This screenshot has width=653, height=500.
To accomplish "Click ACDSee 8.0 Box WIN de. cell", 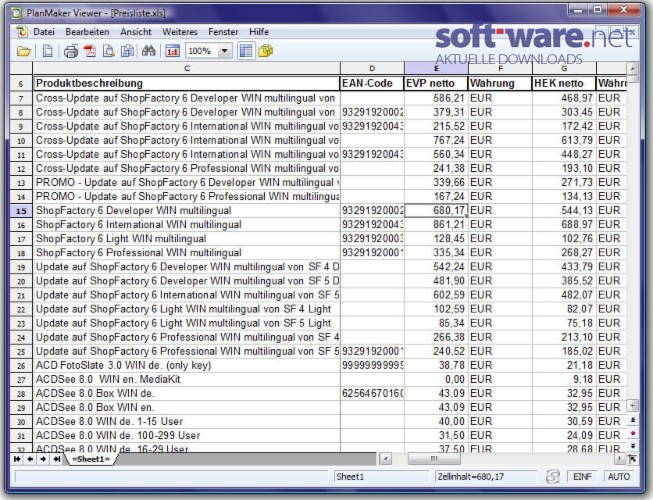I will point(187,393).
